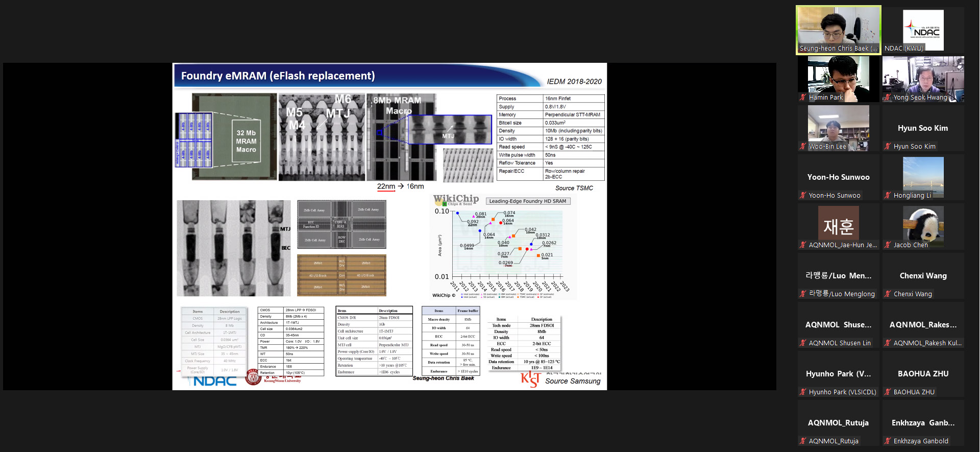The width and height of the screenshot is (980, 452).
Task: Click the muted mic icon for AQNMOL_Jae-Hun Je...
Action: pos(803,245)
